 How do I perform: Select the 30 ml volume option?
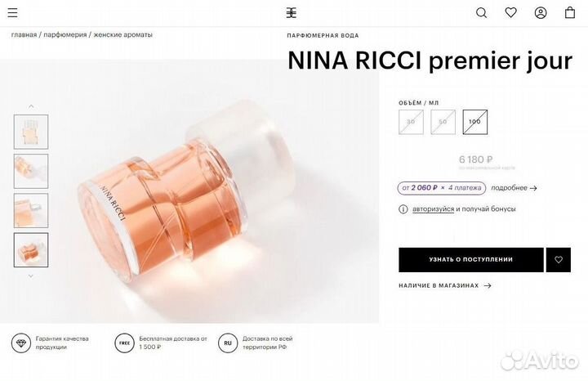point(411,122)
